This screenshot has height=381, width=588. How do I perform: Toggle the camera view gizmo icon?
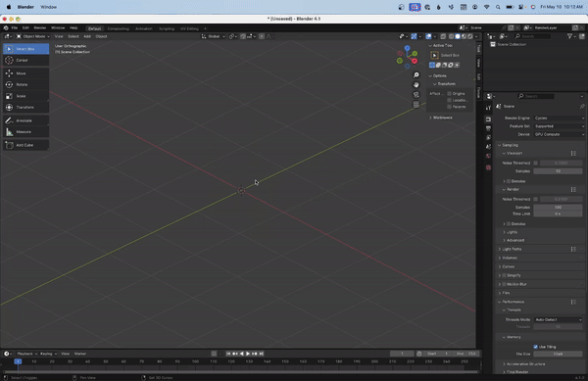(x=416, y=95)
